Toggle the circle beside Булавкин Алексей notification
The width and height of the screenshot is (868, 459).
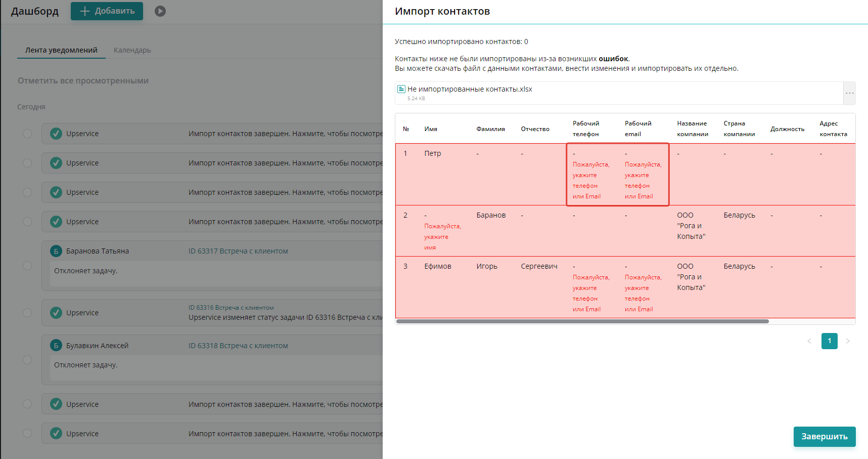(27, 360)
